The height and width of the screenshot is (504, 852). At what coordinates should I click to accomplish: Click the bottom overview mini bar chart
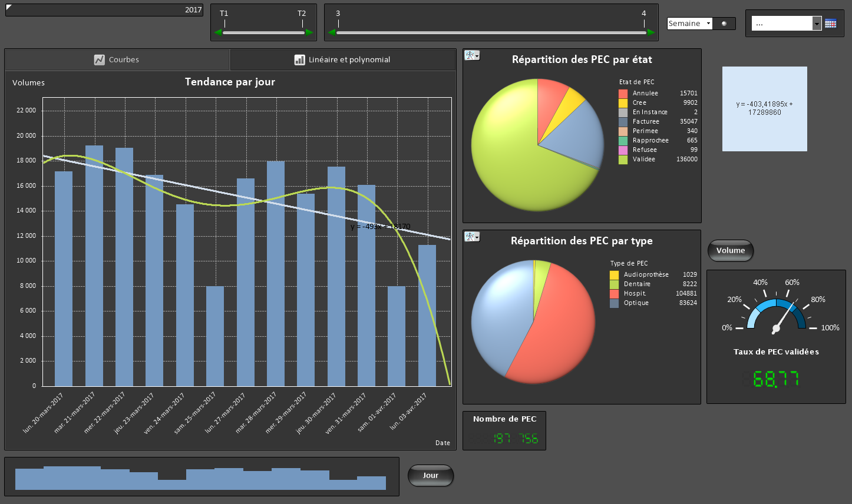(201, 477)
